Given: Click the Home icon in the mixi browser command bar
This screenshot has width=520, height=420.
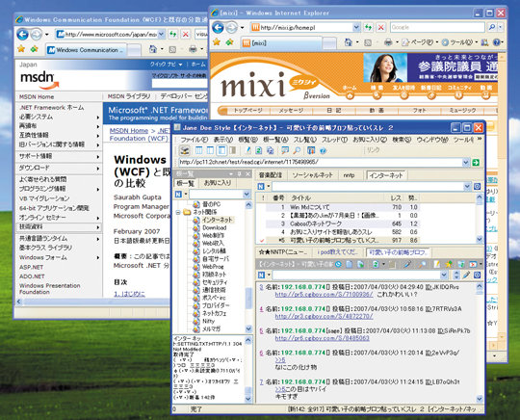Looking at the screenshot, I should point(348,42).
